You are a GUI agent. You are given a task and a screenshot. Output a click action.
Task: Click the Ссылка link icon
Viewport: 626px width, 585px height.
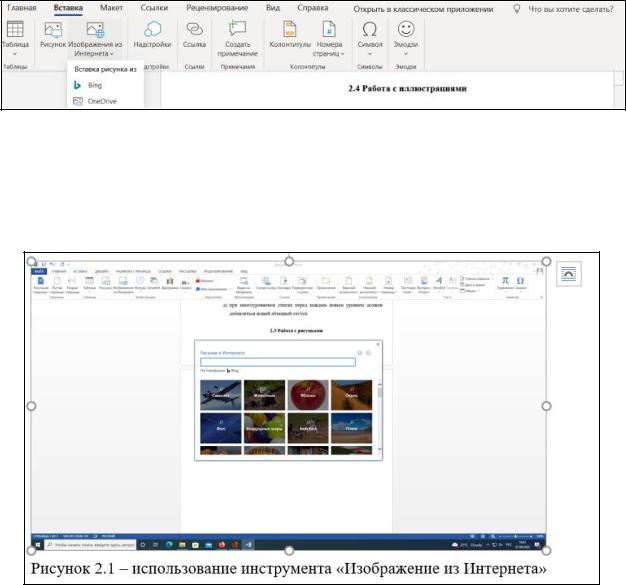point(194,29)
